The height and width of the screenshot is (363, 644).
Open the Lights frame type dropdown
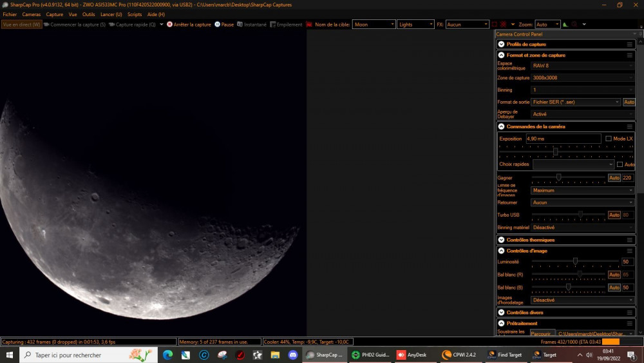pos(415,25)
